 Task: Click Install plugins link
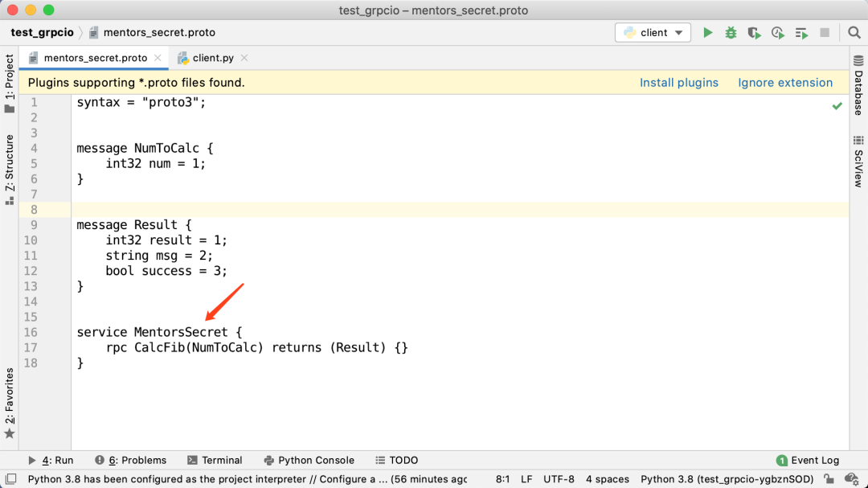[x=678, y=83]
